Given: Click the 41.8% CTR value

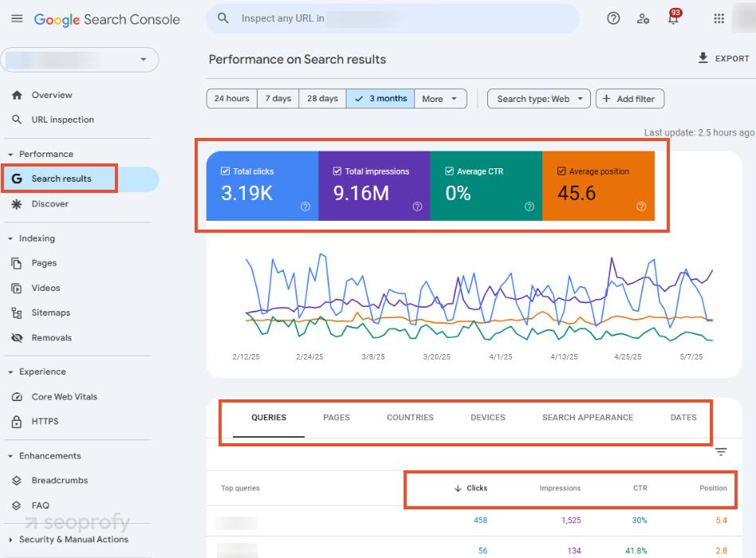Looking at the screenshot, I should pyautogui.click(x=636, y=551).
